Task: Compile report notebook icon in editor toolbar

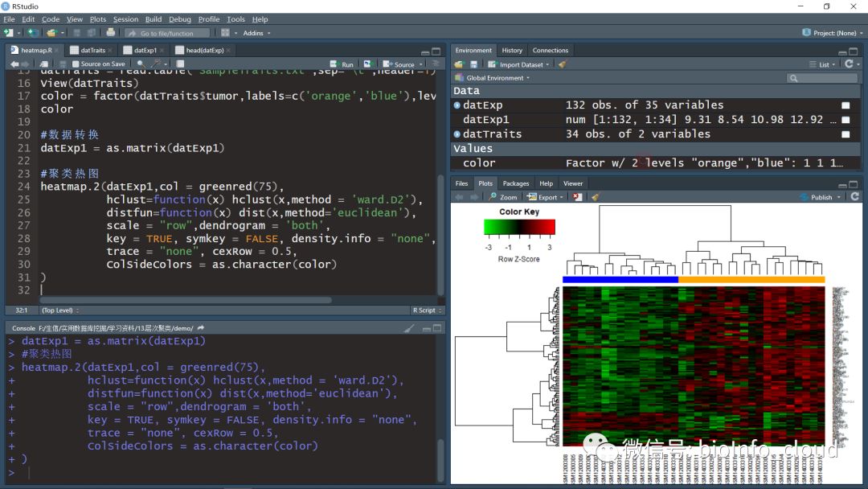Action: pyautogui.click(x=180, y=64)
